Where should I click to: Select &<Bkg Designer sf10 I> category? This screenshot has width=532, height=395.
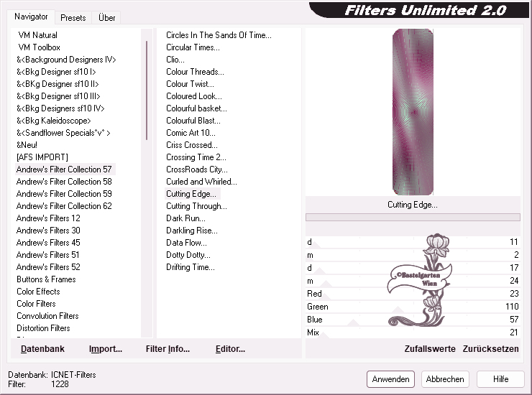tap(56, 72)
